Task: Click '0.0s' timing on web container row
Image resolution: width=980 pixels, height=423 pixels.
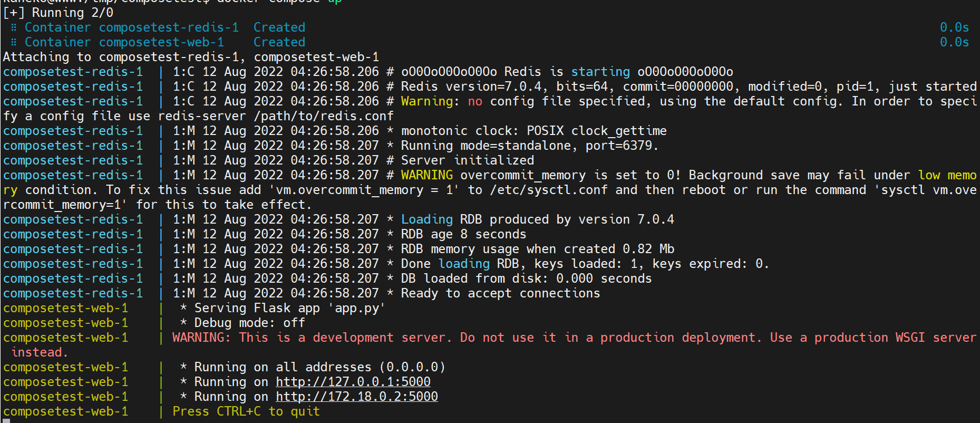Action: [x=954, y=42]
